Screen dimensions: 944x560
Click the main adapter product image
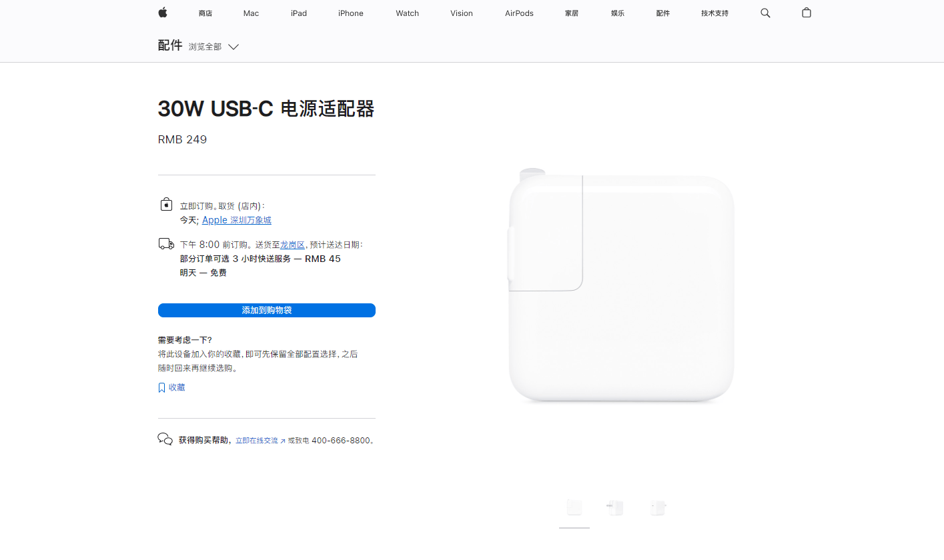621,285
